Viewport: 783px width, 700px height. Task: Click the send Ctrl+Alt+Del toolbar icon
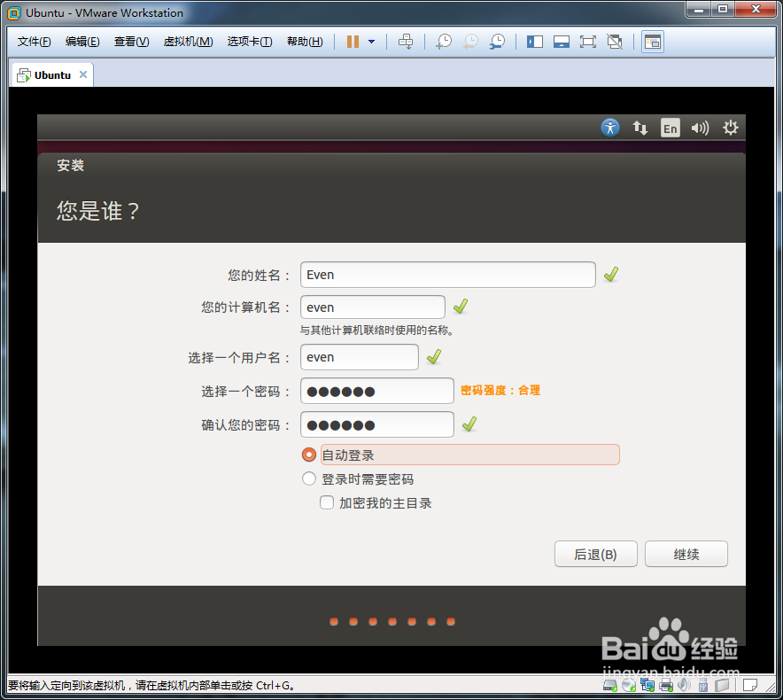(x=406, y=42)
